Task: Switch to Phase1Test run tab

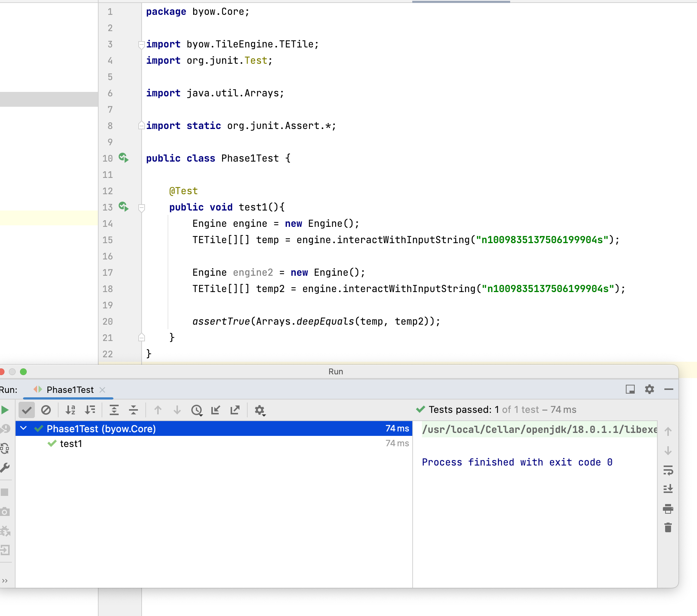Action: (x=70, y=390)
